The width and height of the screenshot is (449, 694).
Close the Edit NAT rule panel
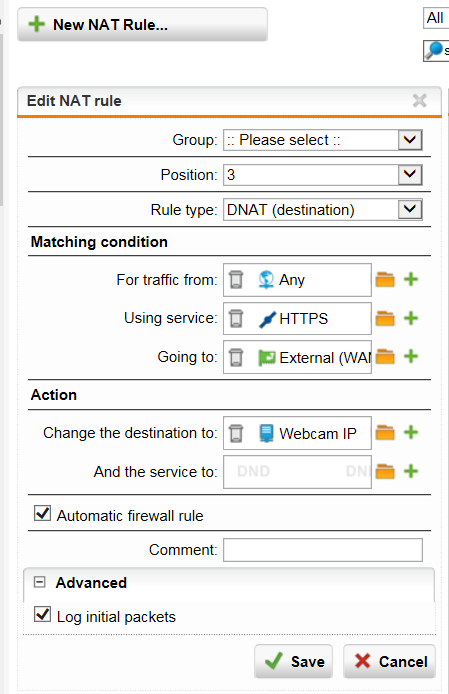tap(419, 101)
